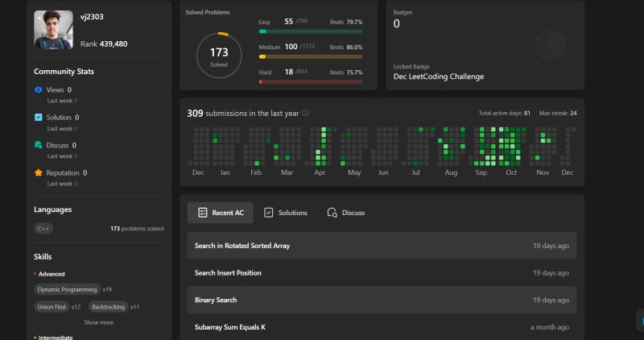Viewport: 644px width, 340px height.
Task: Click the Advanced skills label
Action: 52,274
